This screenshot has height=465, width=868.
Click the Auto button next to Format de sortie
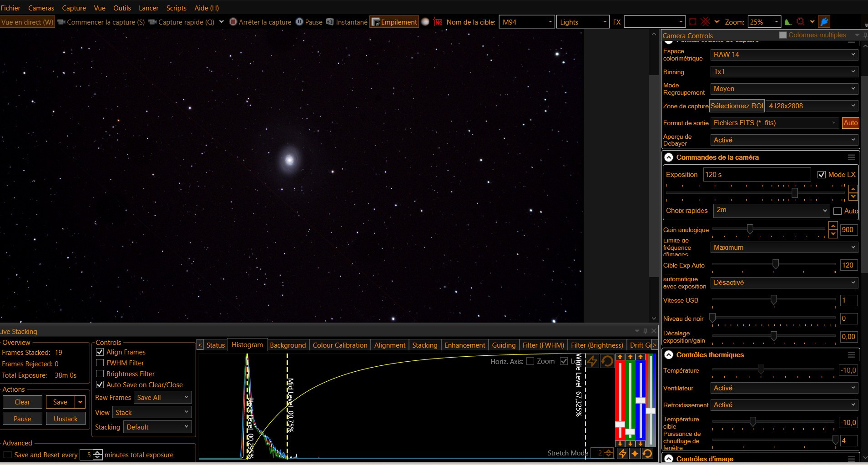pos(850,123)
